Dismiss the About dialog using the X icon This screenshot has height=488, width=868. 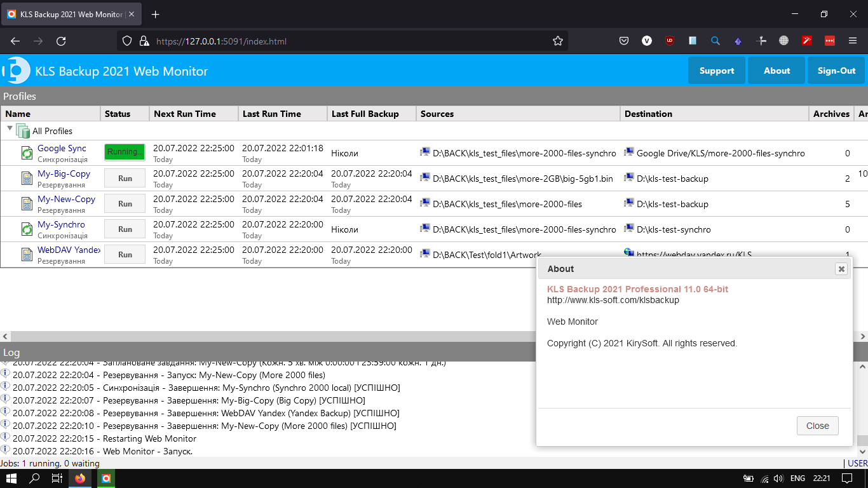tap(841, 269)
